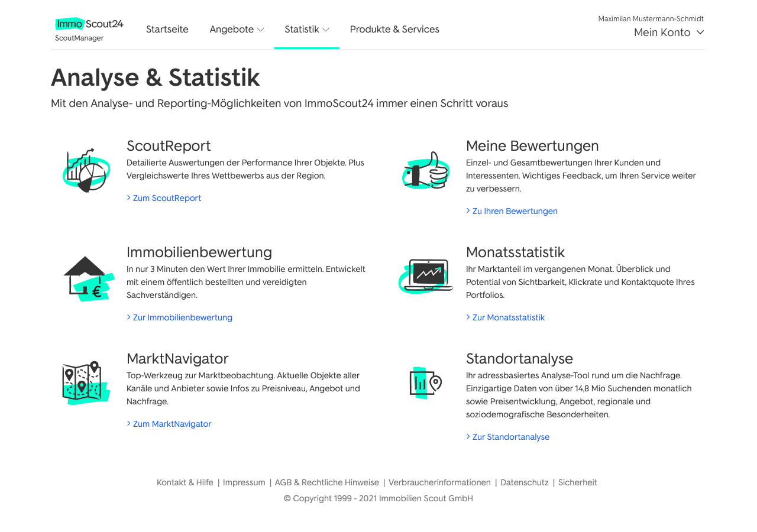Follow the Zur Standortanalyse link
Viewport: 757px width, 532px height.
coord(510,437)
